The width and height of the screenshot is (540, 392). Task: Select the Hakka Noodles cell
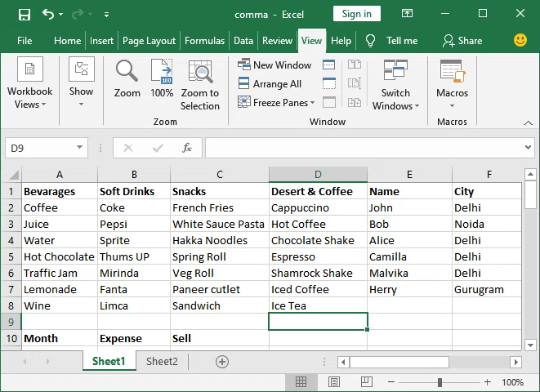tap(220, 240)
